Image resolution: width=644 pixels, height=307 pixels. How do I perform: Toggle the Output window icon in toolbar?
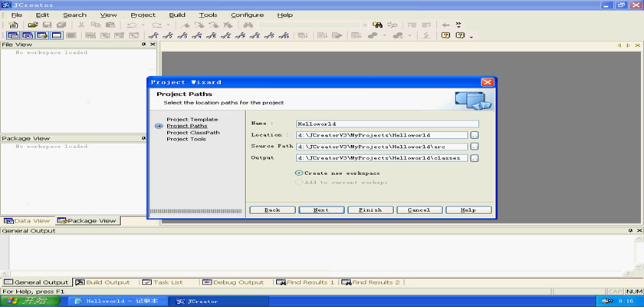(x=56, y=35)
